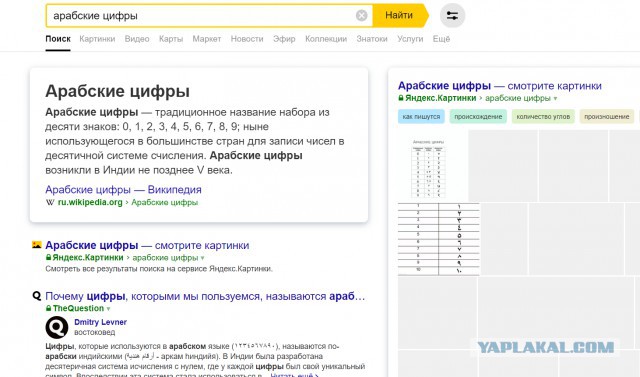Open small numerals table image thumbnail
This screenshot has height=377, width=640.
(433, 166)
